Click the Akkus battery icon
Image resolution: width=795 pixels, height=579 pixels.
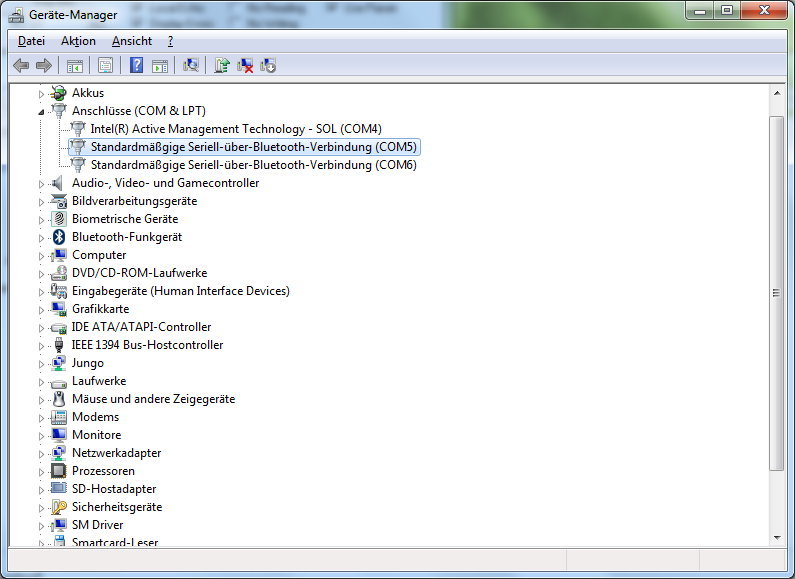click(59, 93)
